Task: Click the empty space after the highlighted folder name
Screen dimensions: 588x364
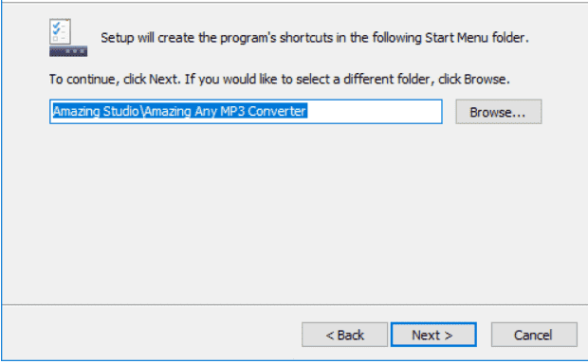Action: (375, 111)
